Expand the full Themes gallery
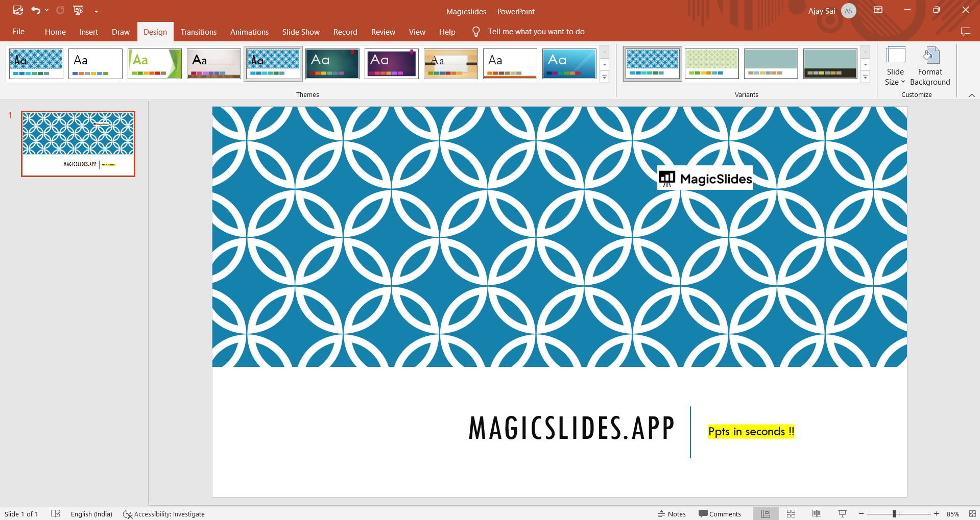 click(x=605, y=77)
